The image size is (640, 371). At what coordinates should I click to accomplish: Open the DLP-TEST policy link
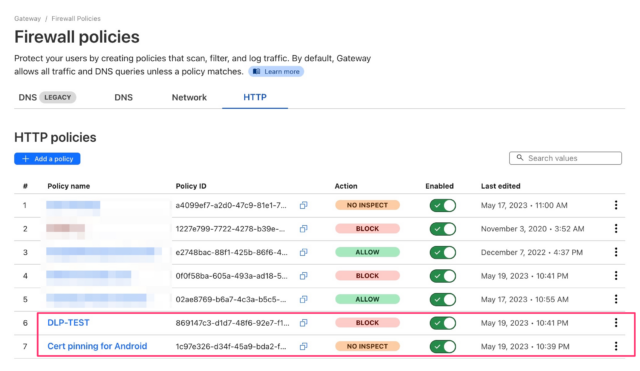click(x=68, y=323)
